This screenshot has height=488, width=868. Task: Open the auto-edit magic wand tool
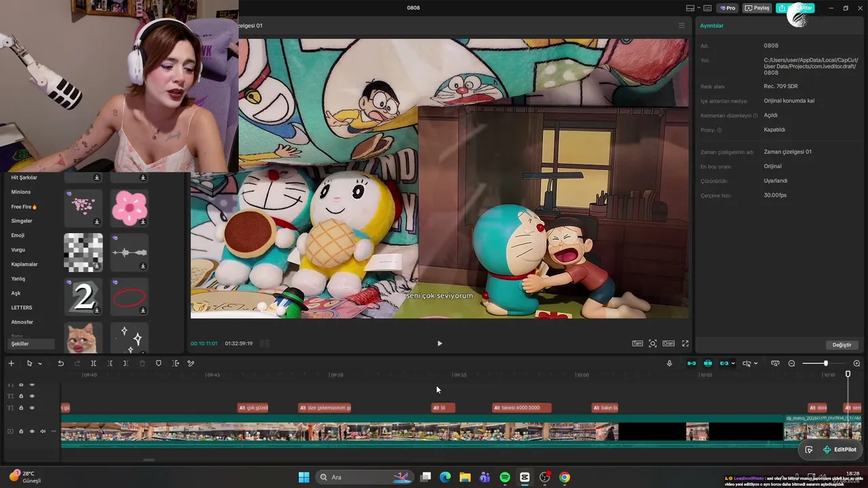(191, 363)
